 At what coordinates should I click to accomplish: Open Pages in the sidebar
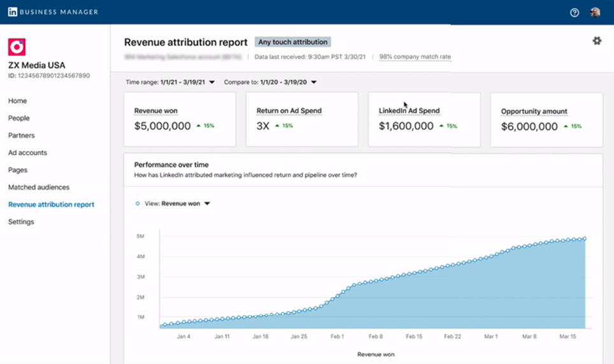(x=18, y=170)
